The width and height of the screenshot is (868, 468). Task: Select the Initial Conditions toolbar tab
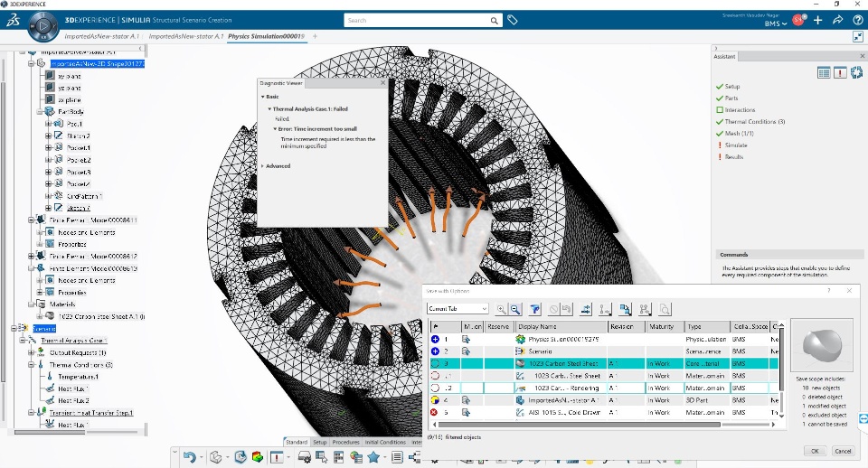click(x=385, y=442)
